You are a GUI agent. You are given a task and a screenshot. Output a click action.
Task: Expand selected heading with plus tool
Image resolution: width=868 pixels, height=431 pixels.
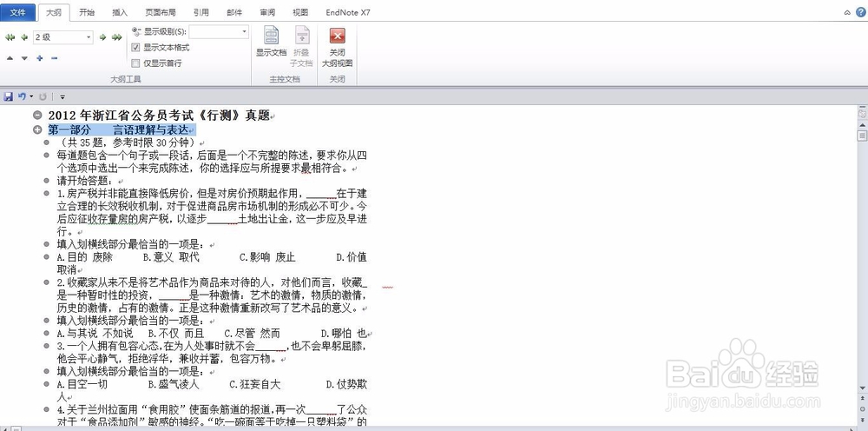coord(39,58)
